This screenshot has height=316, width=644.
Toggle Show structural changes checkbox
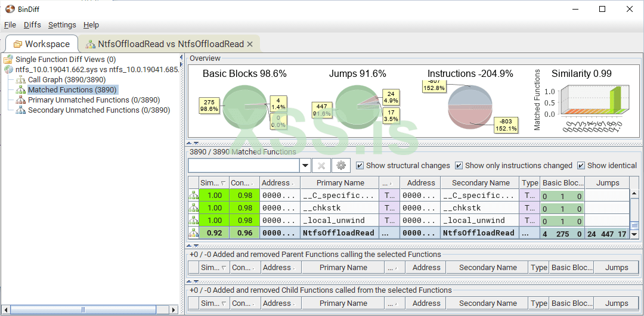coord(360,166)
